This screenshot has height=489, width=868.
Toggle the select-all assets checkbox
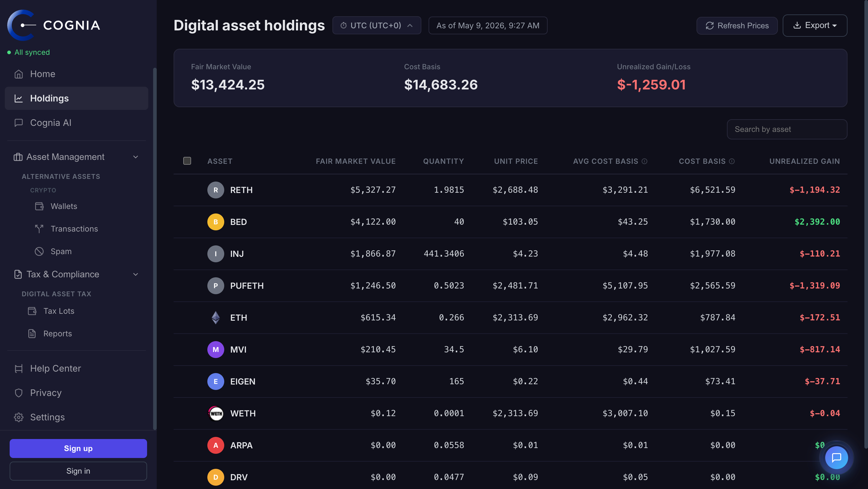tap(187, 161)
